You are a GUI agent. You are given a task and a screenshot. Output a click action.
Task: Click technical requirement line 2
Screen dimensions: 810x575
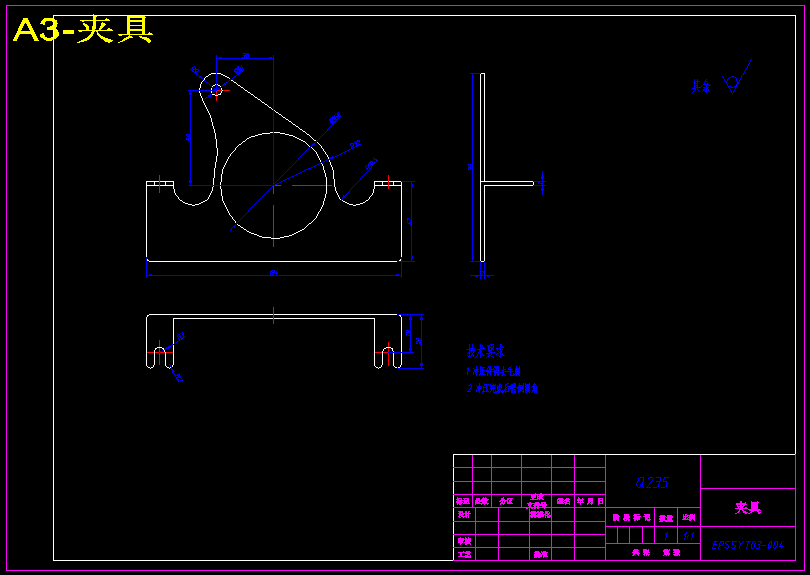coord(502,388)
